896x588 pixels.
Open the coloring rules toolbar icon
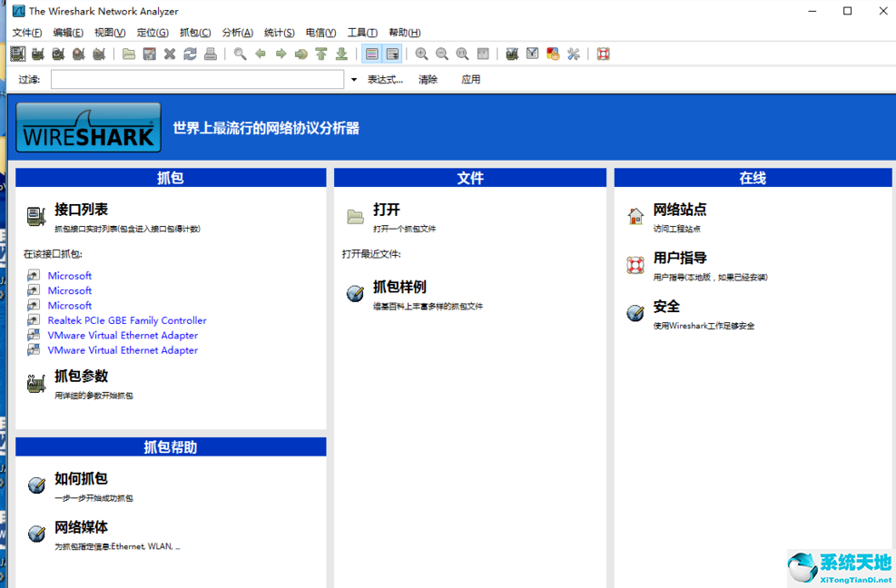click(552, 54)
